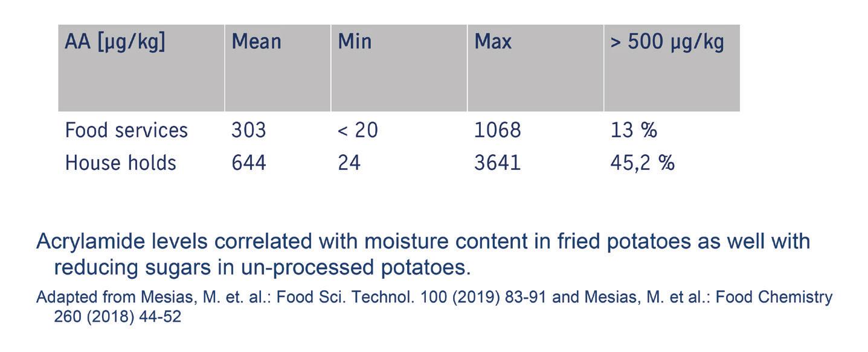
Task: Click the 45,2 % cell
Action: pyautogui.click(x=642, y=163)
